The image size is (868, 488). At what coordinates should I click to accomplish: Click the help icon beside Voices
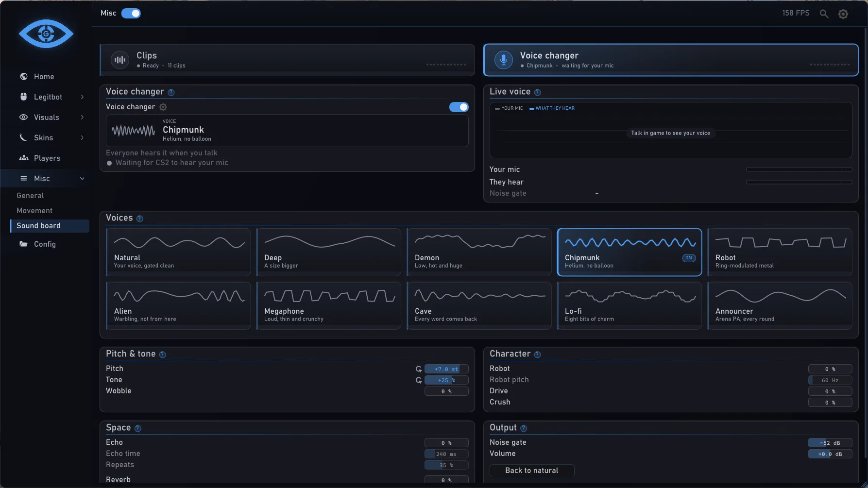[x=139, y=219]
